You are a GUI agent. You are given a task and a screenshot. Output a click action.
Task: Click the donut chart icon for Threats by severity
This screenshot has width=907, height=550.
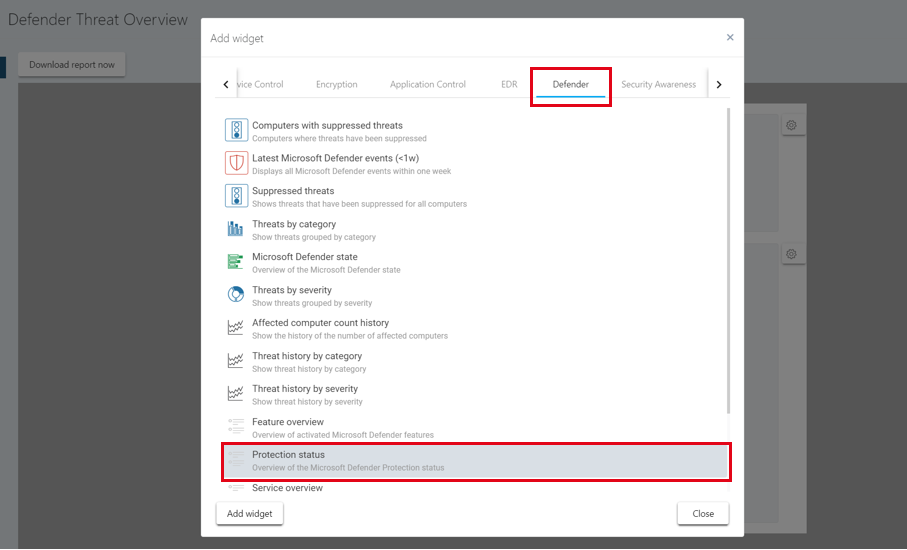click(235, 294)
